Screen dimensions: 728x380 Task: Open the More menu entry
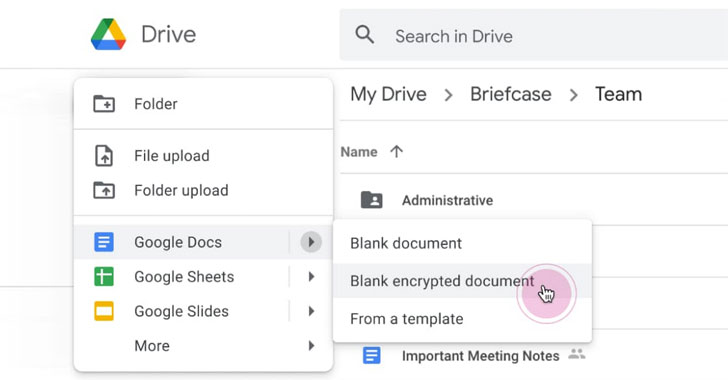pyautogui.click(x=203, y=345)
